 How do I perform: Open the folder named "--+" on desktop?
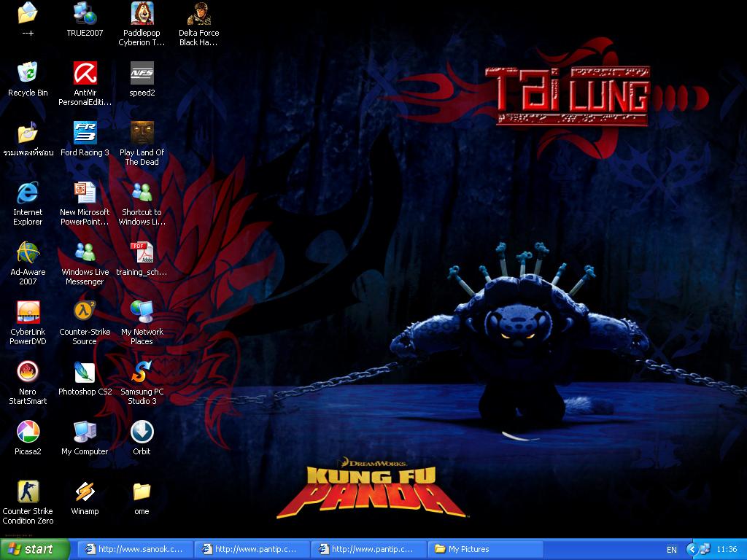(28, 13)
